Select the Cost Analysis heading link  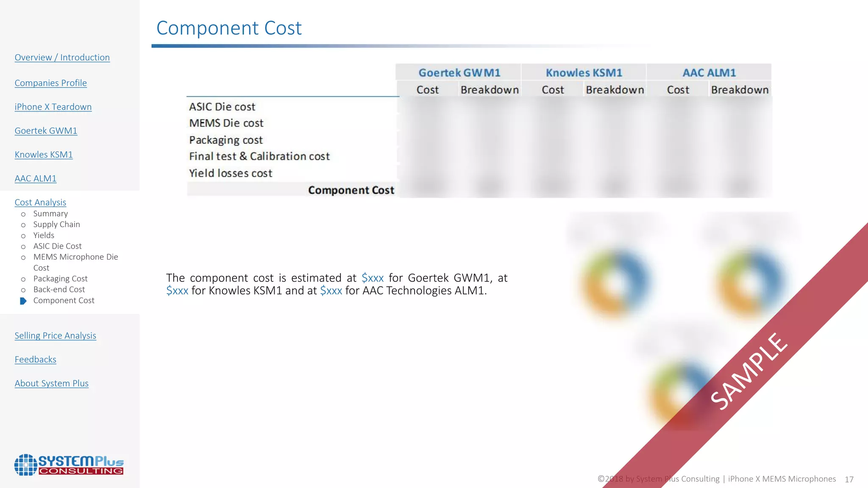click(x=40, y=202)
